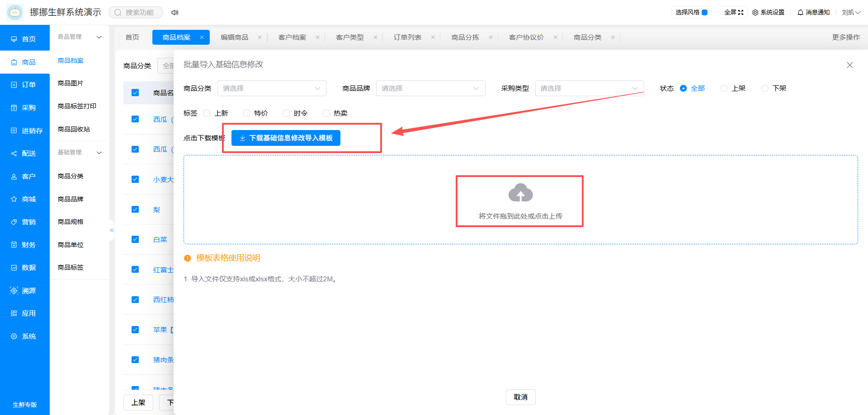Click the 选择风格 blue color swatch

(704, 13)
